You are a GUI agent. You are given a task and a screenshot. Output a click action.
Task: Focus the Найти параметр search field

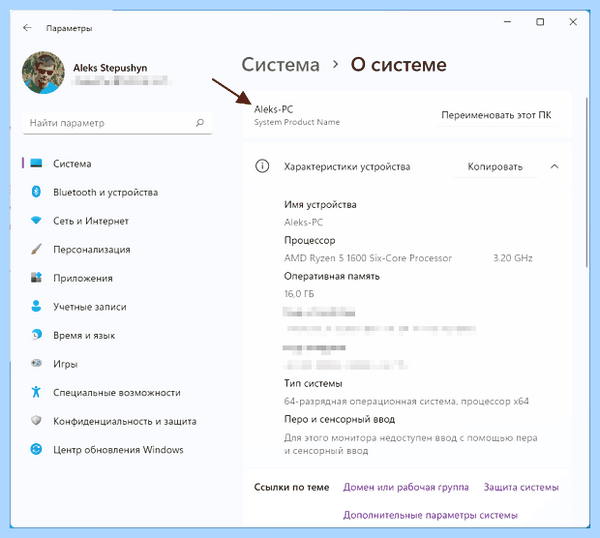(117, 123)
